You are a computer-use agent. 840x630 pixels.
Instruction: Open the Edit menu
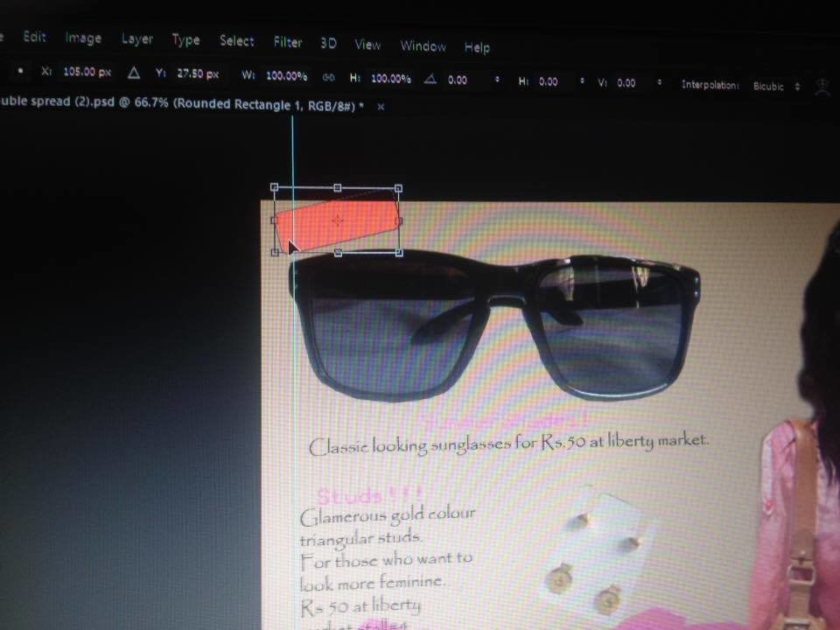(35, 37)
